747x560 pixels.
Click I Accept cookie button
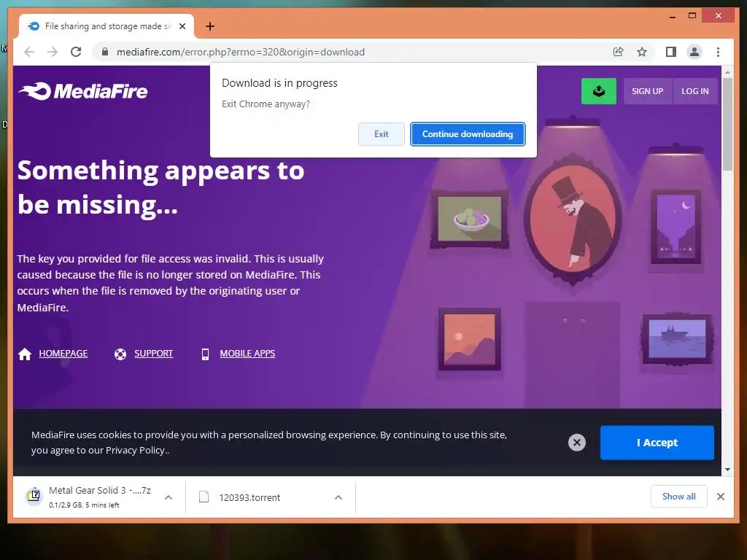[657, 443]
